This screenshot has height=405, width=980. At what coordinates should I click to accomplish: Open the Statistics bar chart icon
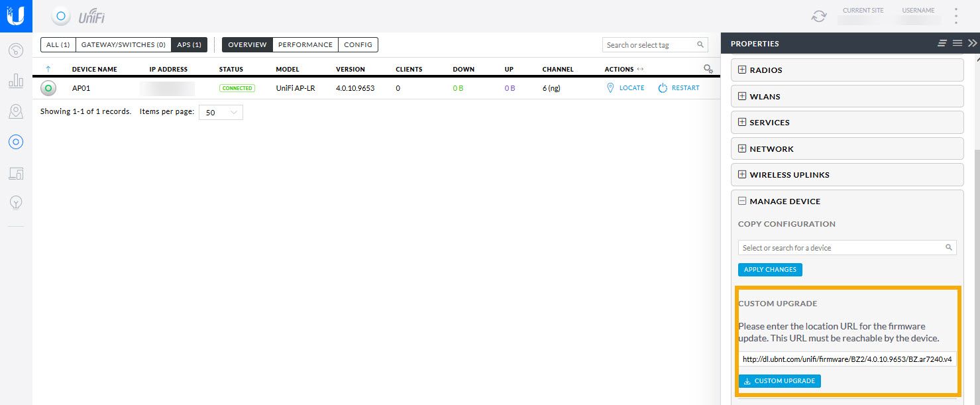pyautogui.click(x=16, y=81)
